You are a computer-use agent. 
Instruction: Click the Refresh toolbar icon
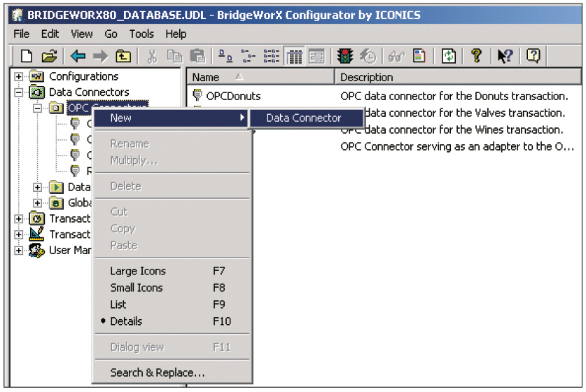(449, 57)
